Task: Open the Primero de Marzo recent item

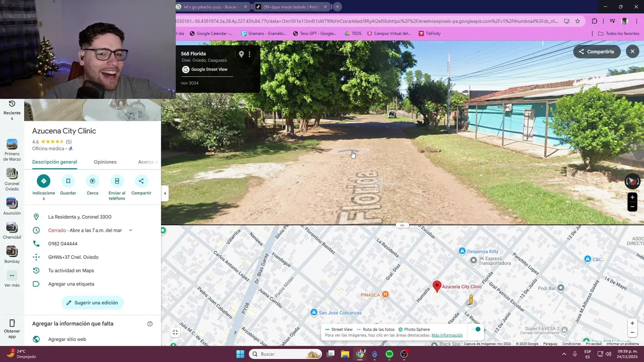Action: (12, 150)
